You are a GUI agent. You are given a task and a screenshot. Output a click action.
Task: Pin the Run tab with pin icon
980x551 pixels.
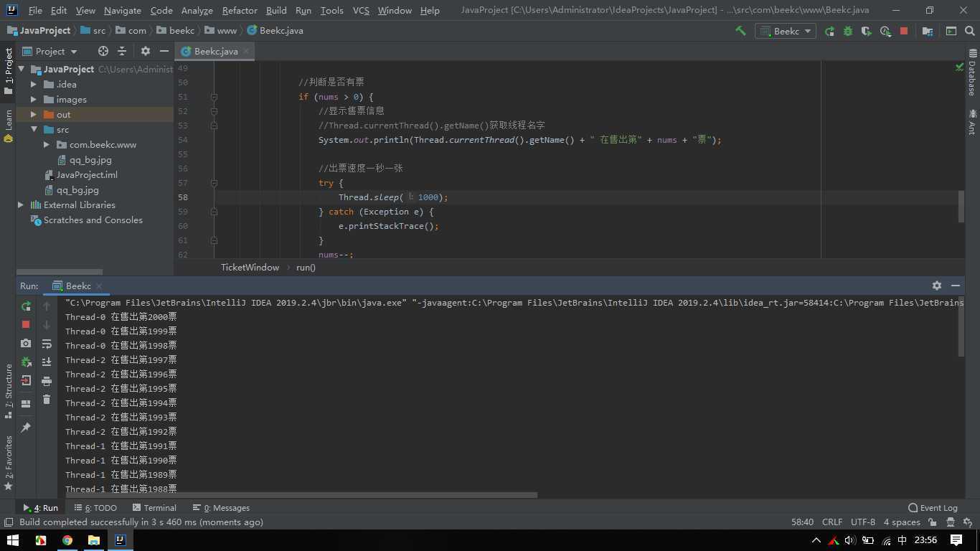click(26, 428)
